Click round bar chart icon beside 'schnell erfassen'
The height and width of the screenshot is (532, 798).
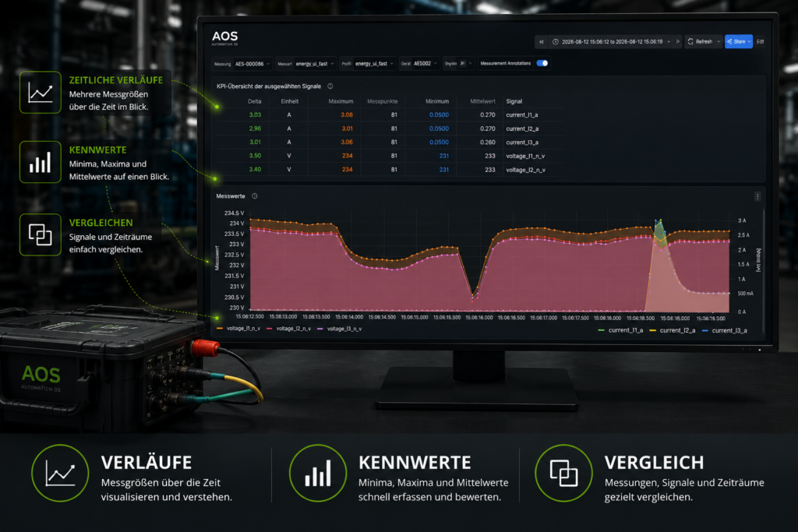pyautogui.click(x=318, y=473)
